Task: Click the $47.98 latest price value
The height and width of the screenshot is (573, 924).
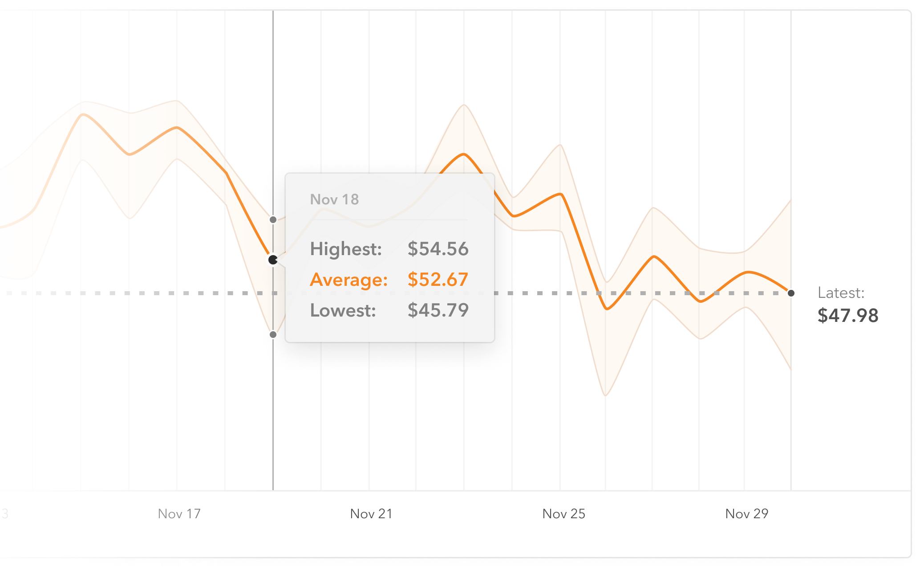Action: coord(848,316)
